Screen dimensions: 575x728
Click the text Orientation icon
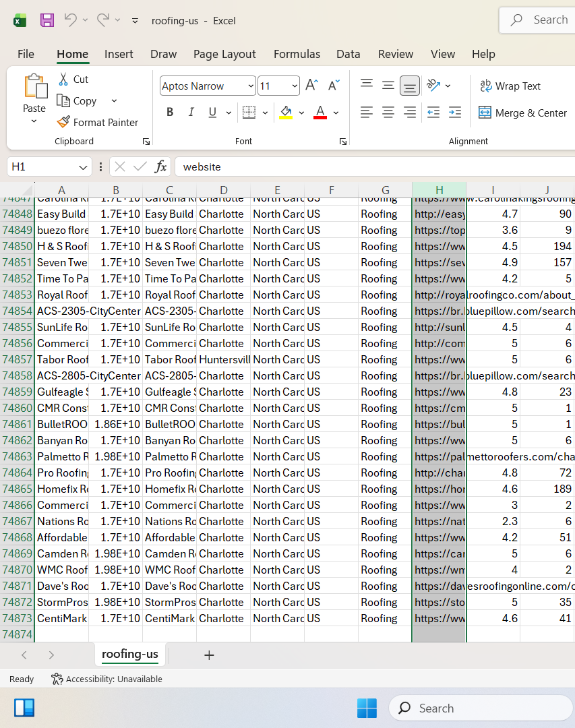[x=433, y=85]
